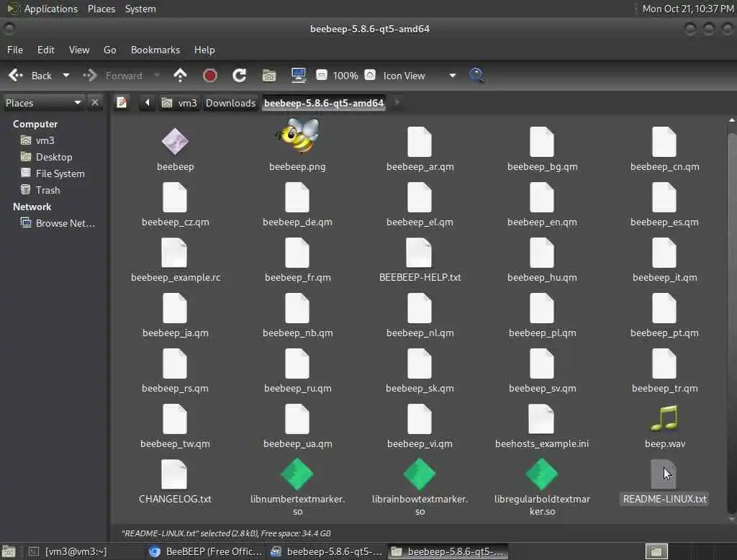Toggle the location text entry mode
Viewport: 737px width, 560px height.
[x=122, y=102]
